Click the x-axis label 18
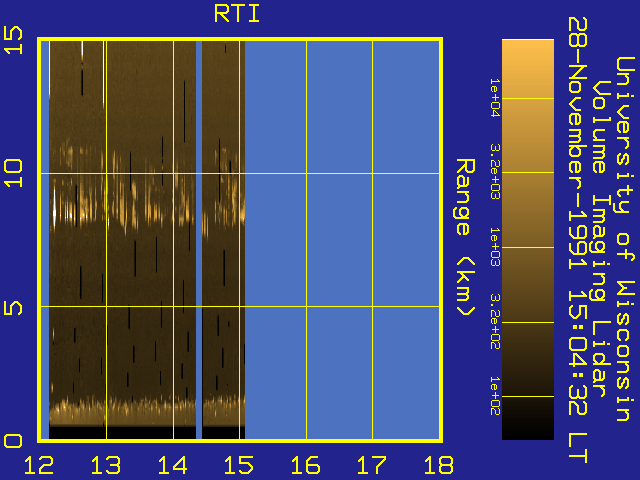 coord(439,465)
